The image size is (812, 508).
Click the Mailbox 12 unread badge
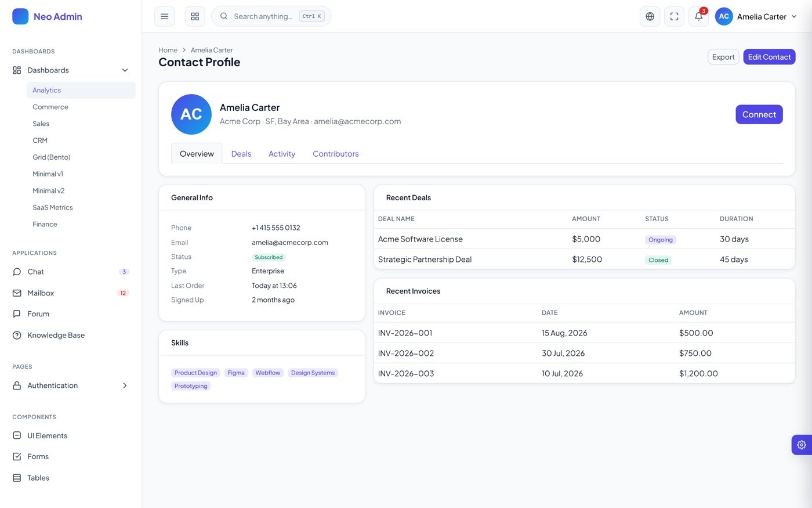click(x=123, y=293)
